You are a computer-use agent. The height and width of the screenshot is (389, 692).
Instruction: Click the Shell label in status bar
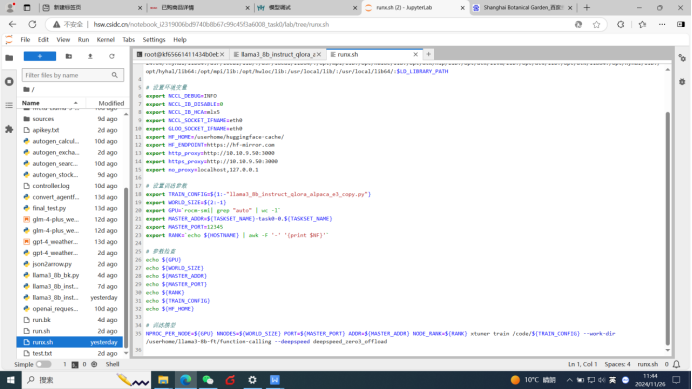tap(113, 364)
